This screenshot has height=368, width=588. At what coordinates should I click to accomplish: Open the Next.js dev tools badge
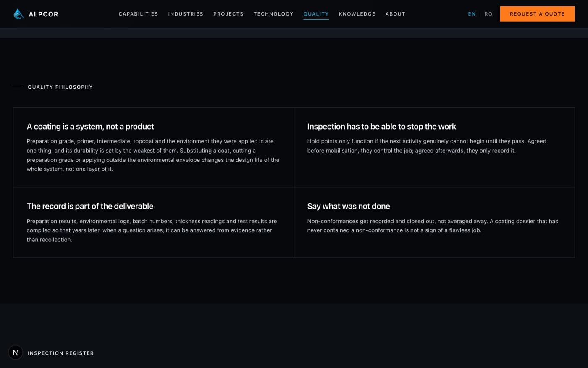(16, 352)
